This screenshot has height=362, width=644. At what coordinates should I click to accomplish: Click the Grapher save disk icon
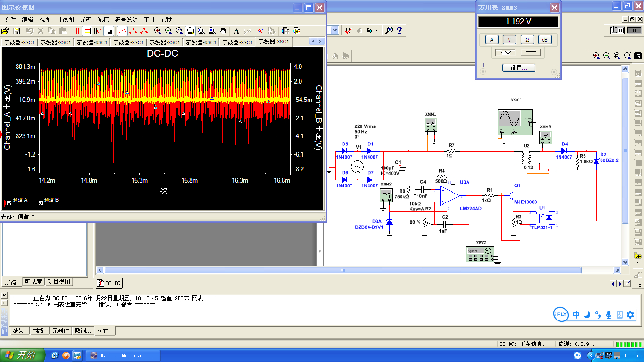17,31
